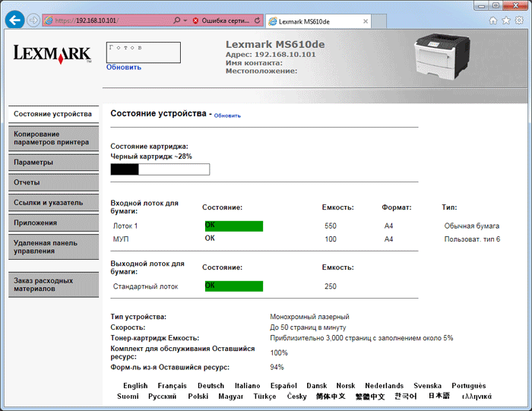Open the address bar search magnifier
The width and height of the screenshot is (532, 411).
pyautogui.click(x=176, y=21)
